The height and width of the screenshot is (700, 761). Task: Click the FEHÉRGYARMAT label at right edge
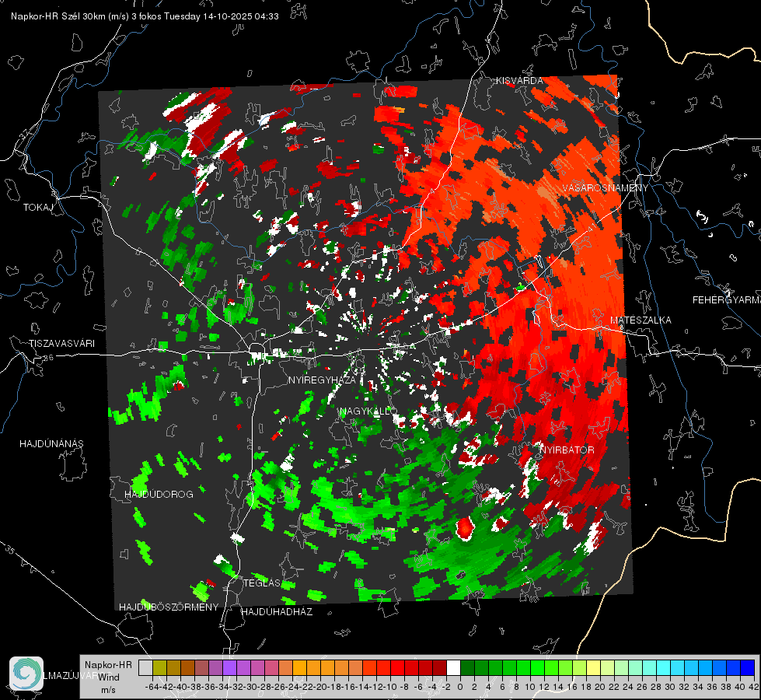[727, 300]
